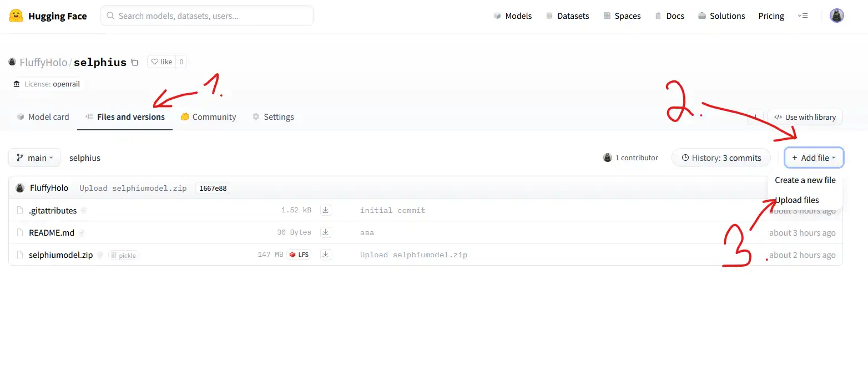The height and width of the screenshot is (366, 868).
Task: Copy the model name with the copy icon
Action: [x=134, y=62]
